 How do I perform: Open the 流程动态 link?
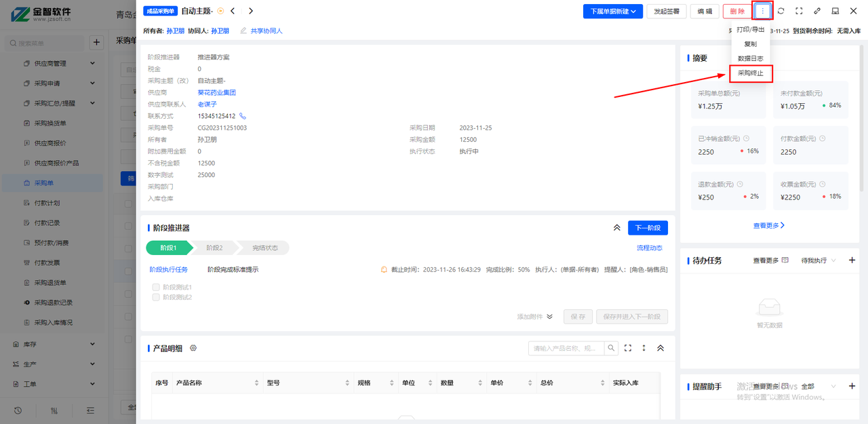click(x=650, y=248)
